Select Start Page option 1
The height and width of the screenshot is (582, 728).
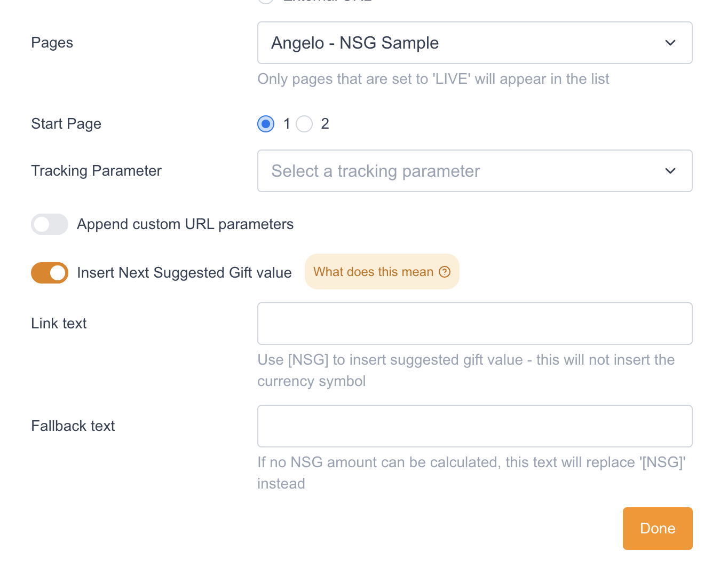pos(266,124)
